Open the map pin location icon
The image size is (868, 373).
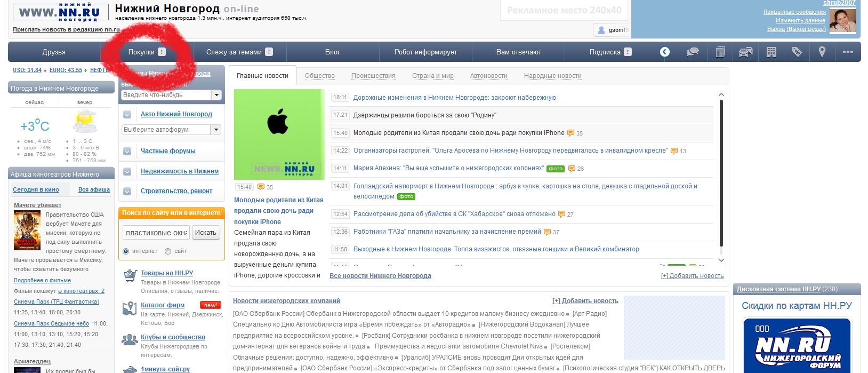pyautogui.click(x=822, y=52)
